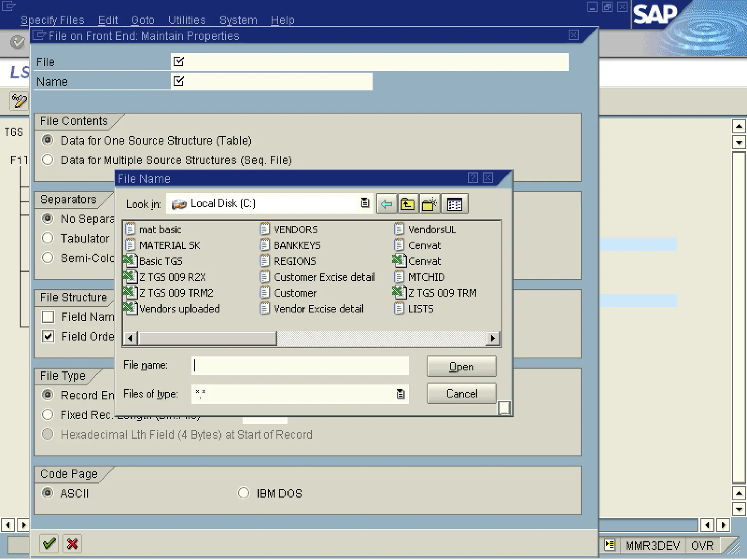Click status bar expand system info icon
The height and width of the screenshot is (560, 747).
pos(609,545)
